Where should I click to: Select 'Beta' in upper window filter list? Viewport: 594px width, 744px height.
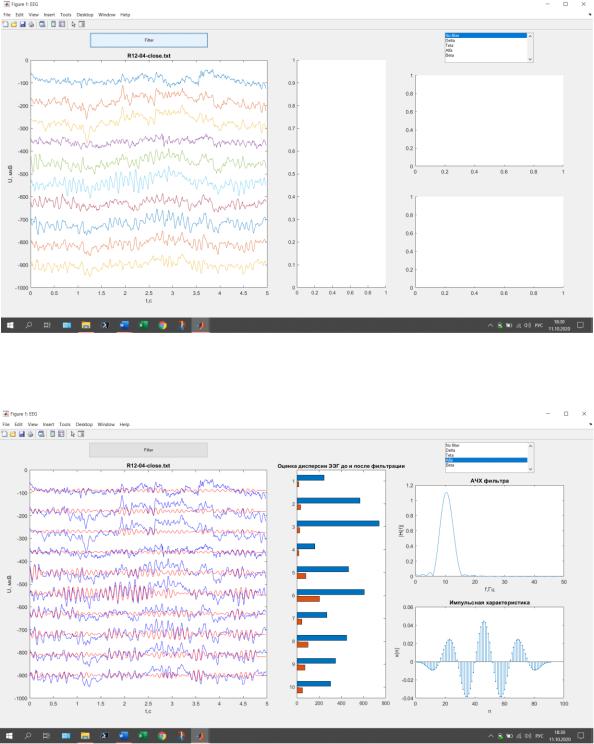pos(486,56)
